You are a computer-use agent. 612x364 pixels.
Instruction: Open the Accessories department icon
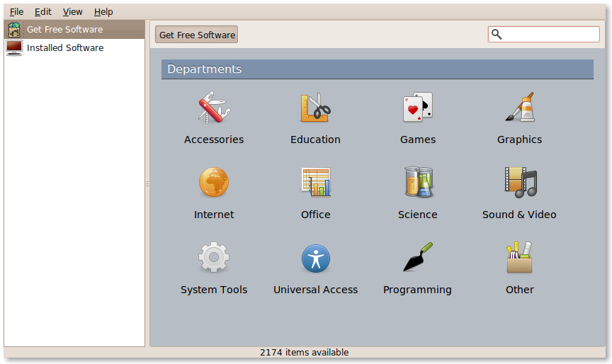coord(214,108)
